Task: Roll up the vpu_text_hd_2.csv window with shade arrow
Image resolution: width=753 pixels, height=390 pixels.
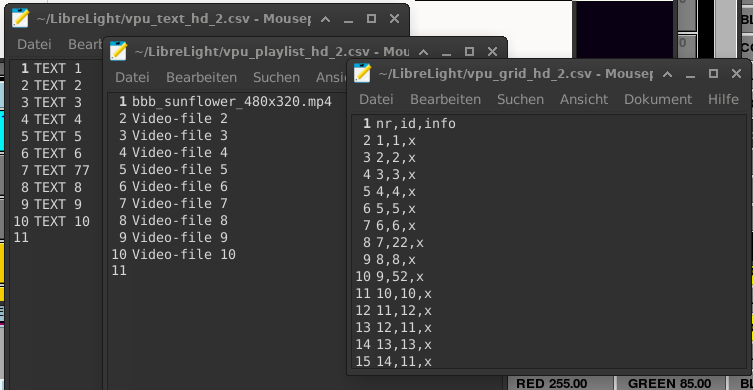Action: pyautogui.click(x=325, y=19)
